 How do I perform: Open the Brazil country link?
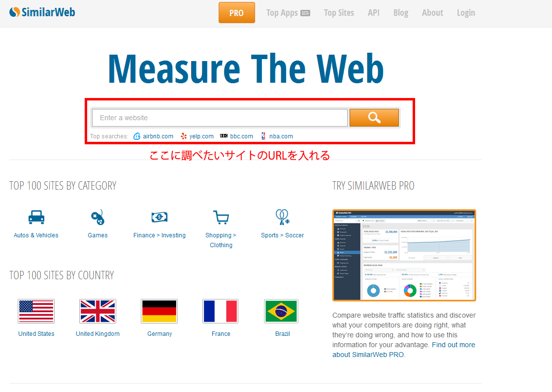[282, 334]
